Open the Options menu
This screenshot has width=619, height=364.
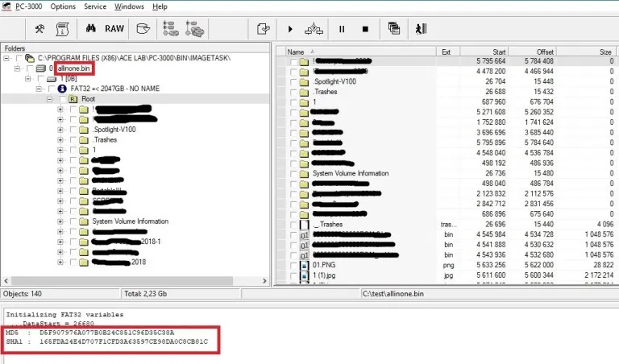(62, 6)
